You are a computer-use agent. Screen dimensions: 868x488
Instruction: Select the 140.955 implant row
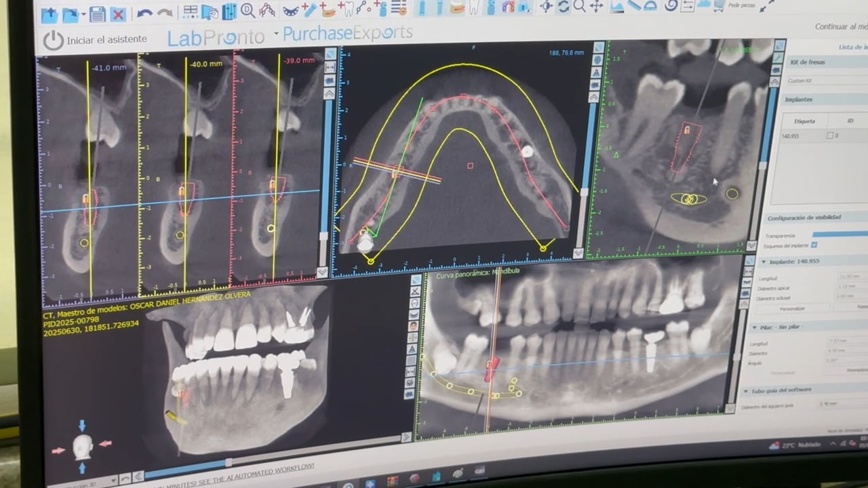(x=824, y=136)
